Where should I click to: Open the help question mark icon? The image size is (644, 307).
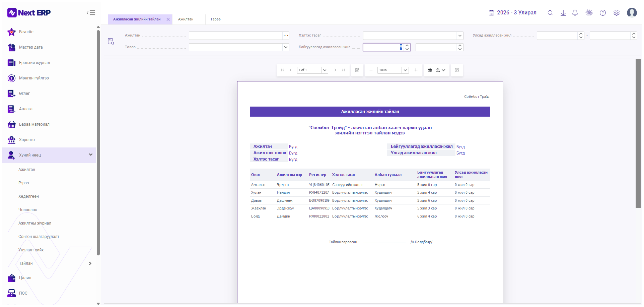[603, 13]
